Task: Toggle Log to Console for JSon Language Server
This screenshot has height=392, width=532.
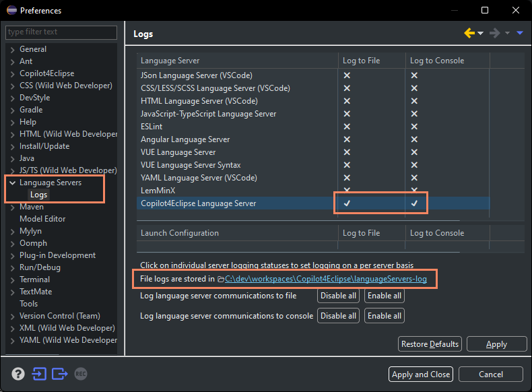Action: click(414, 75)
